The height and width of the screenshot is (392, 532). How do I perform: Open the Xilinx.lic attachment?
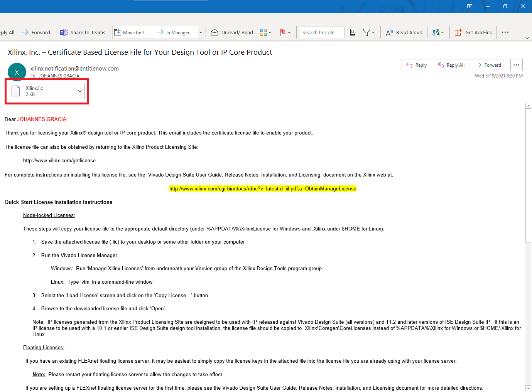42,91
